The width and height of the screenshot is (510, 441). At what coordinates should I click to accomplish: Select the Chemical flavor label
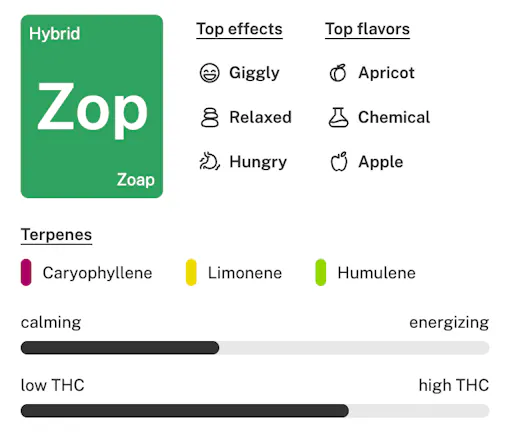pos(394,117)
